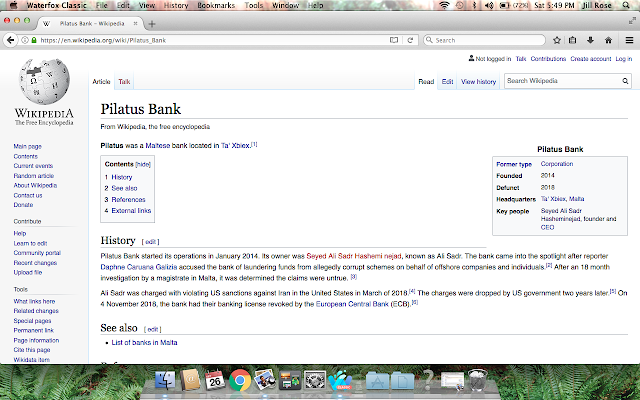
Task: Open the View menu
Action: pos(147,5)
